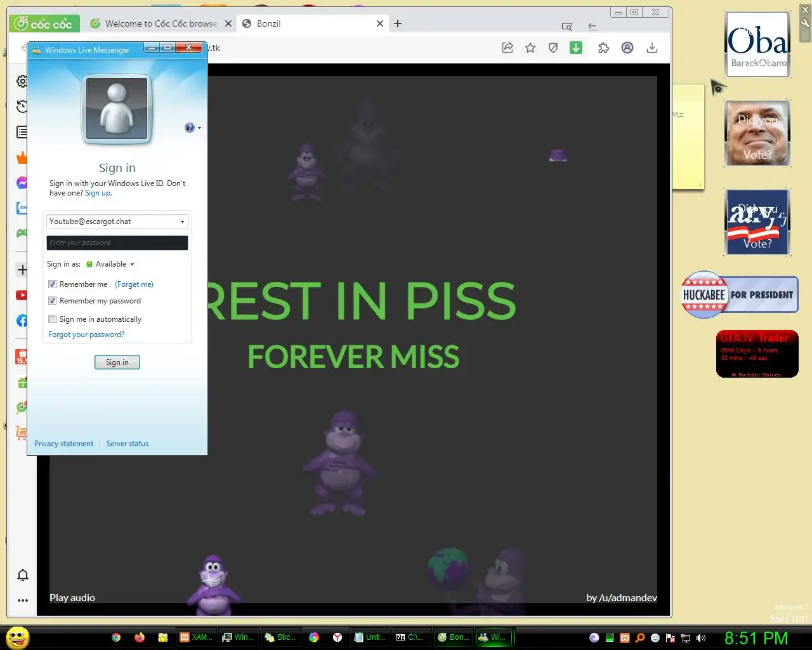Open the by /u/admandev credit link

(622, 597)
